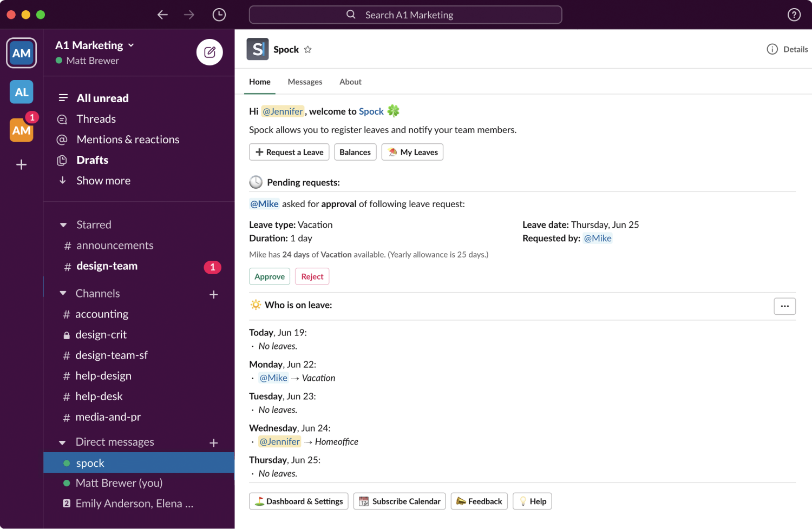
Task: Open the Who is on leave options menu
Action: click(x=784, y=306)
